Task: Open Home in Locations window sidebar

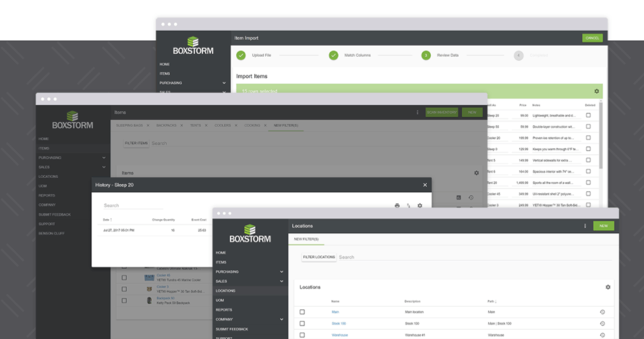Action: [x=221, y=253]
